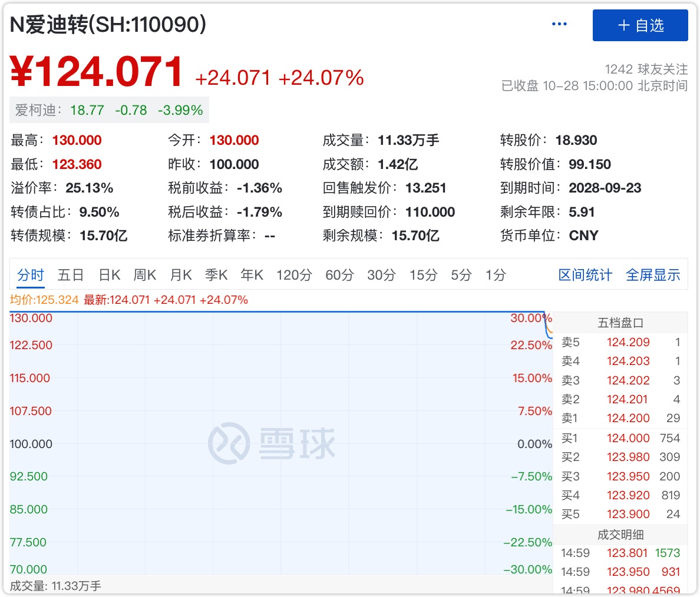Switch to the 120分 interval chart
700x597 pixels.
[294, 275]
